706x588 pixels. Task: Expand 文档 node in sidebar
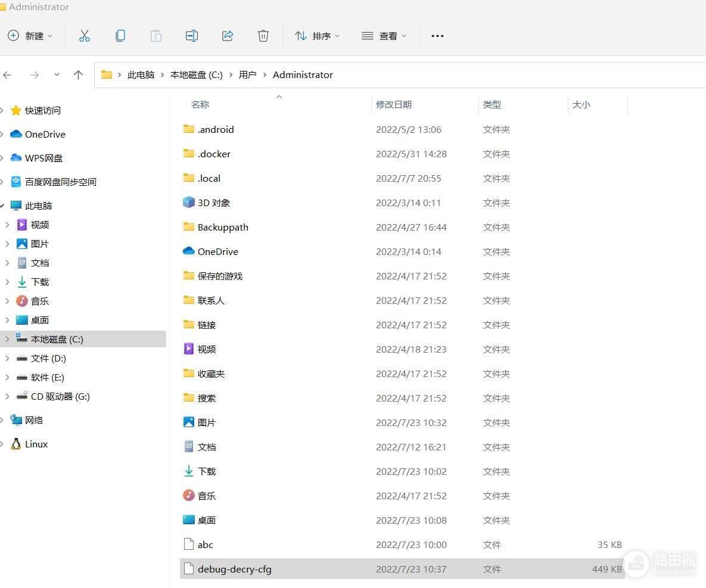7,263
